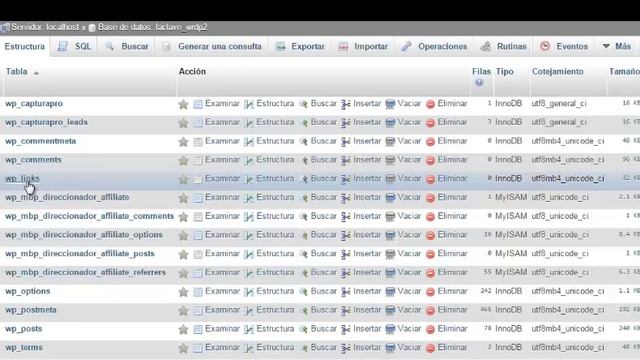Star the wp_terms table as favorite
640x360 pixels.
183,348
